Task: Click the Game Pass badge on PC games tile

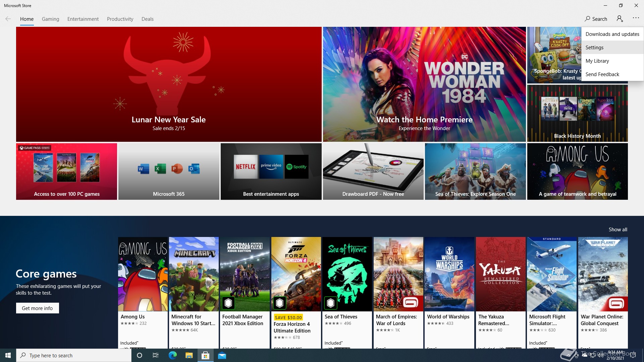Action: pyautogui.click(x=35, y=148)
